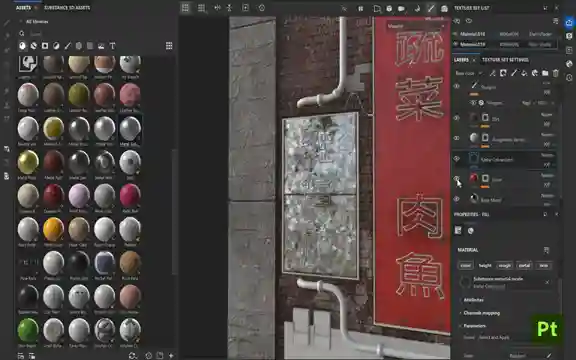
Task: Toggle the rough channel button in Material
Action: 504,266
